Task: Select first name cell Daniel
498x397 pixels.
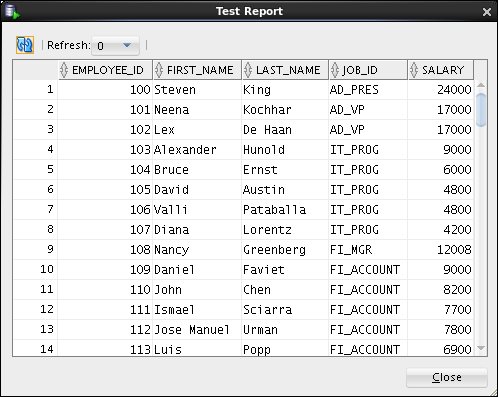Action: tap(197, 270)
